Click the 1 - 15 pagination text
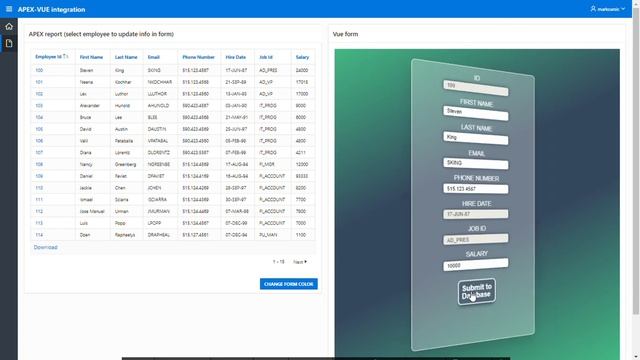Viewport: 640px width, 360px height. pyautogui.click(x=279, y=262)
